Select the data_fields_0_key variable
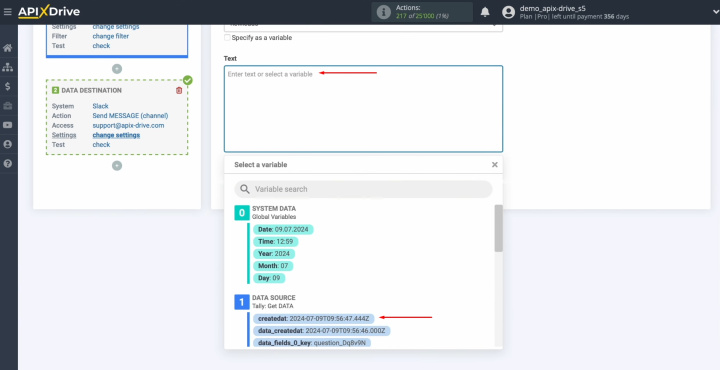 312,342
